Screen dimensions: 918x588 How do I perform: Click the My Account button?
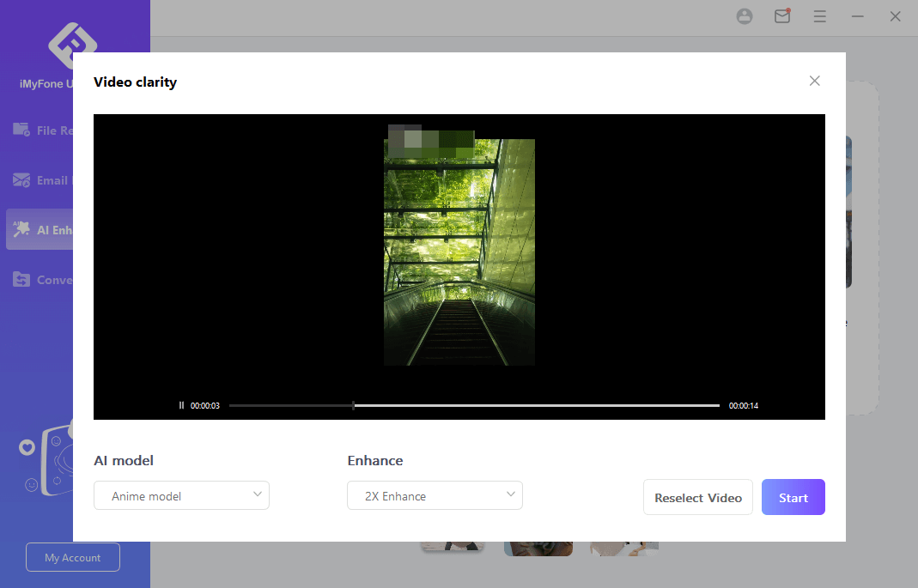pos(73,557)
